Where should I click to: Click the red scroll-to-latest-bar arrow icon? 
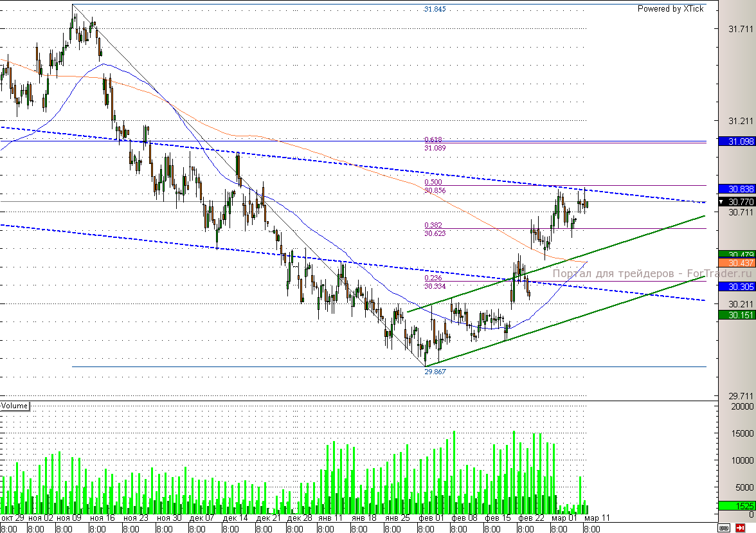coord(740,528)
